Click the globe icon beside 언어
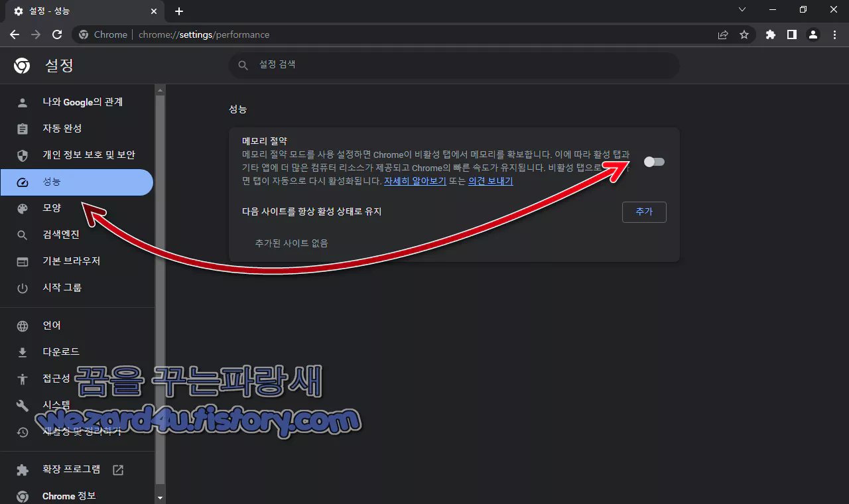849x504 pixels. (23, 326)
